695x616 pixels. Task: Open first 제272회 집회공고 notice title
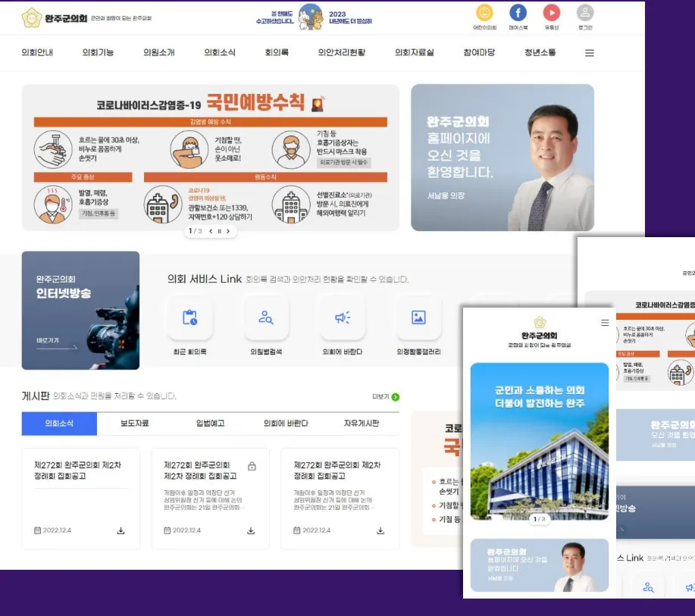tap(77, 471)
